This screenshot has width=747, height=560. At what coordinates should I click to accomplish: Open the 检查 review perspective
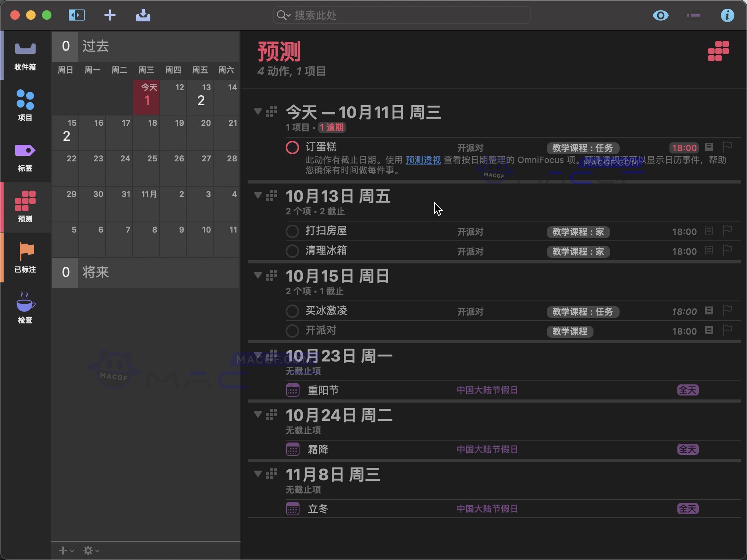click(25, 308)
